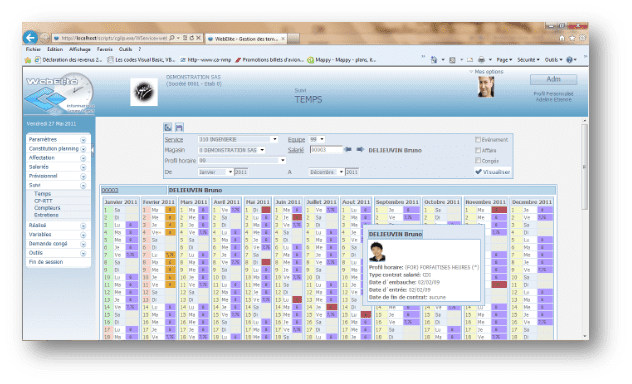Select CP-RTT under Suivi menu
This screenshot has height=384, width=632.
43,201
